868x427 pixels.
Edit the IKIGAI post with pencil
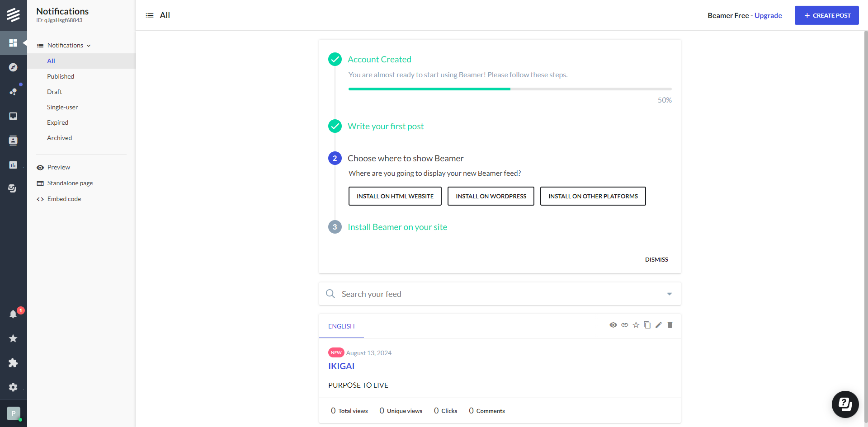pos(659,325)
